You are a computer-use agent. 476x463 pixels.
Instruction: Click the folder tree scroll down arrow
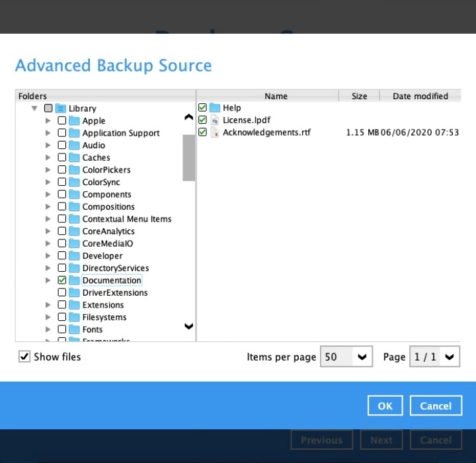(189, 326)
